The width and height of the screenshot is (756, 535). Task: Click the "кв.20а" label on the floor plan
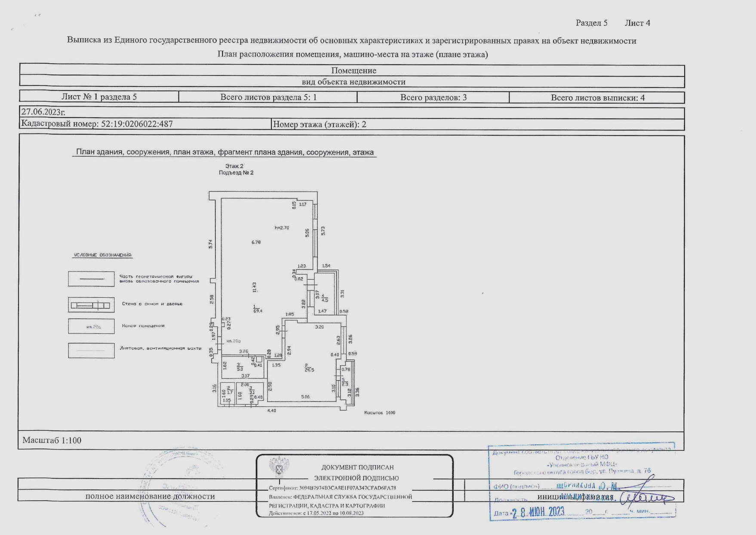[x=234, y=341]
